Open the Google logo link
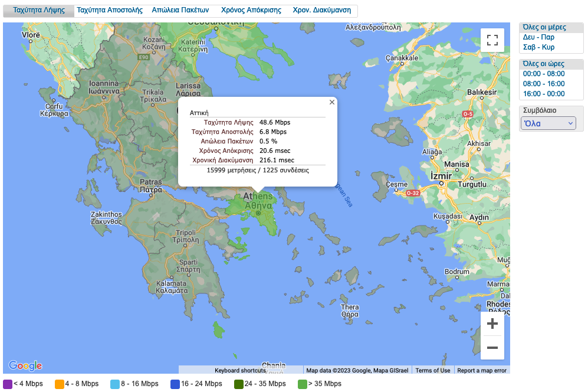This screenshot has height=392, width=588. click(x=25, y=365)
